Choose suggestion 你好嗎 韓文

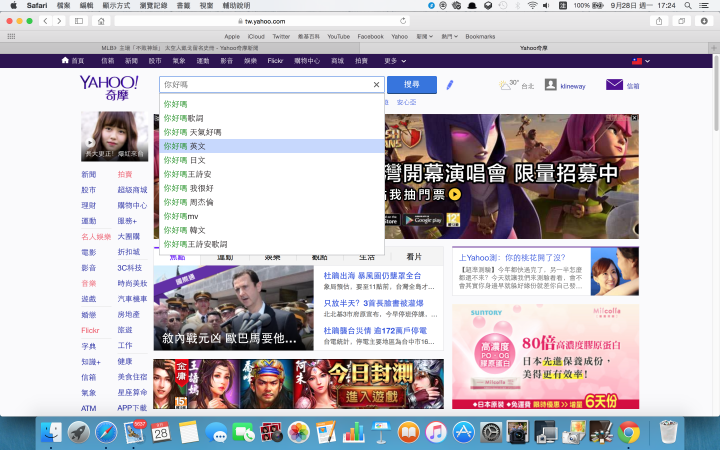[x=272, y=230]
